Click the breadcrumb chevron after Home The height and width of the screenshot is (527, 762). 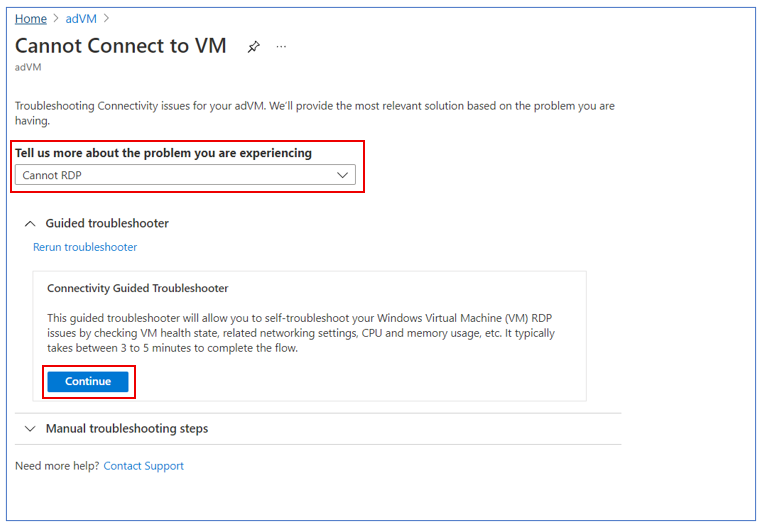56,18
